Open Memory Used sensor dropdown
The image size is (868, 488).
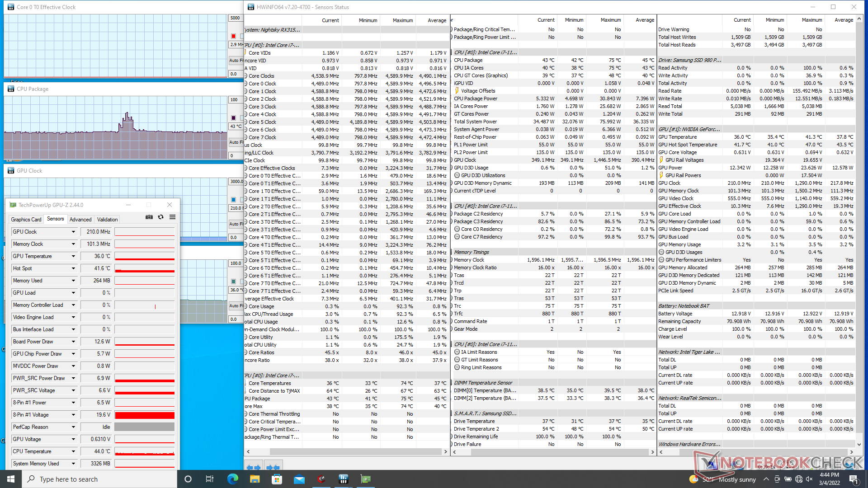point(73,281)
